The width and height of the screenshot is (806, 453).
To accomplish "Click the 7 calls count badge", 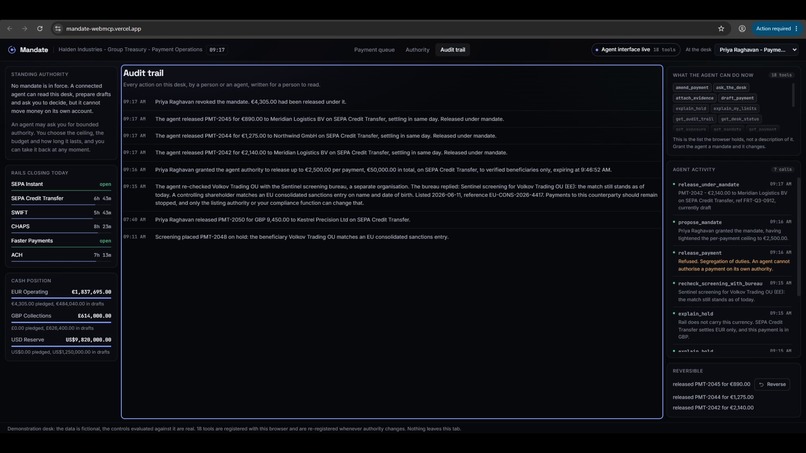I will pyautogui.click(x=782, y=169).
